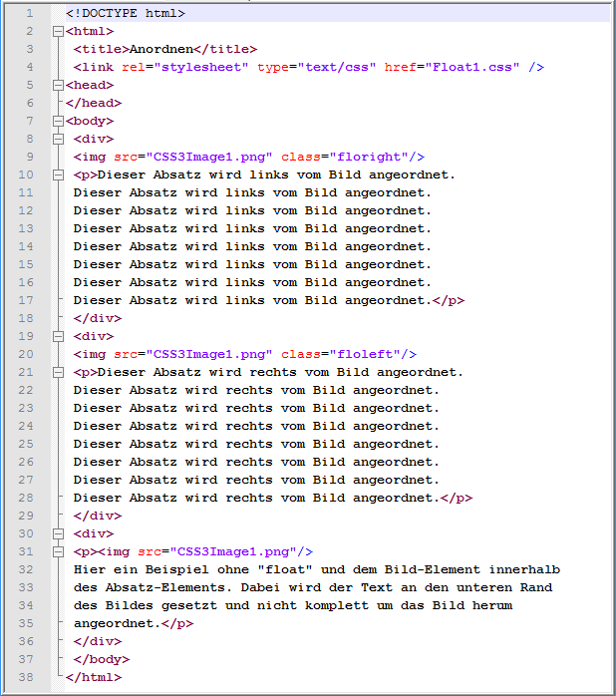Click line number 9 in the margin
This screenshot has width=616, height=696.
29,157
